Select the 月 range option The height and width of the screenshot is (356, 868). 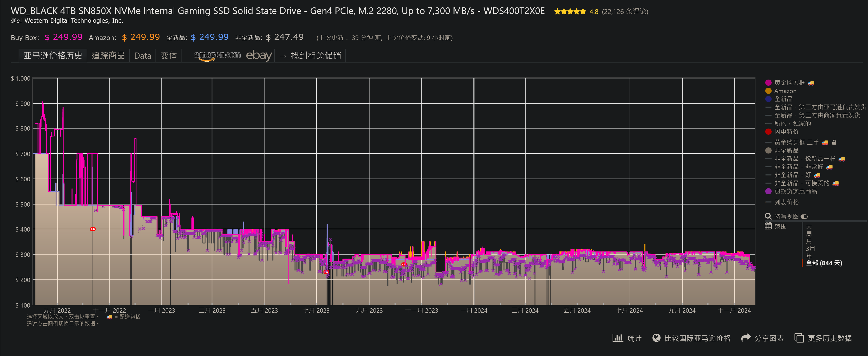click(x=809, y=241)
